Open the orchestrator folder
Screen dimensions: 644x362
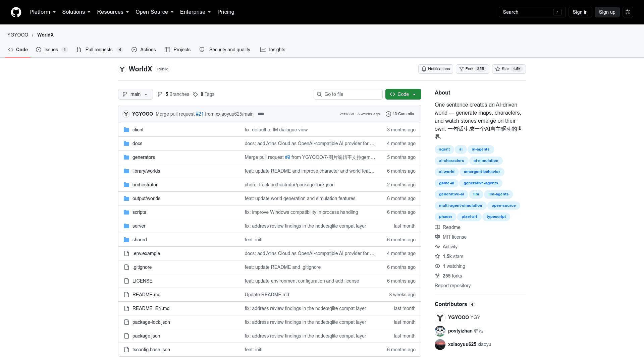point(145,185)
